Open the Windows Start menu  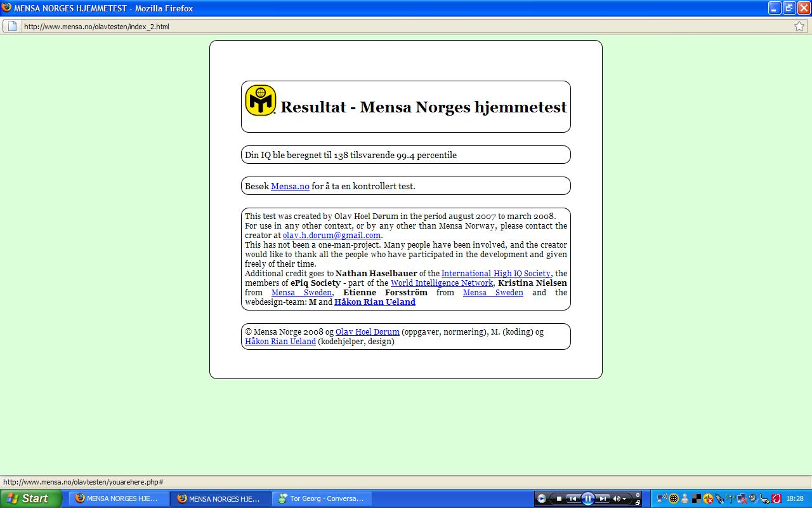point(30,498)
